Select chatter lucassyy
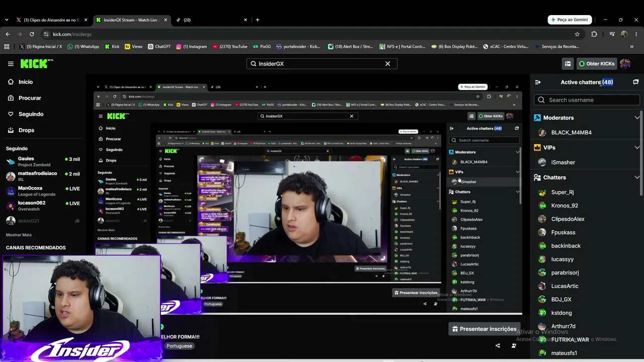 (562, 259)
